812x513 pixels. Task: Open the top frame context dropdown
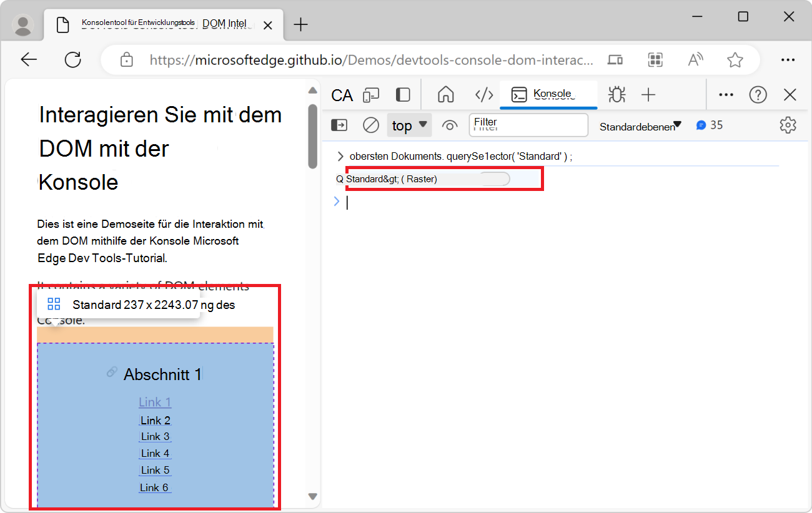pyautogui.click(x=409, y=125)
